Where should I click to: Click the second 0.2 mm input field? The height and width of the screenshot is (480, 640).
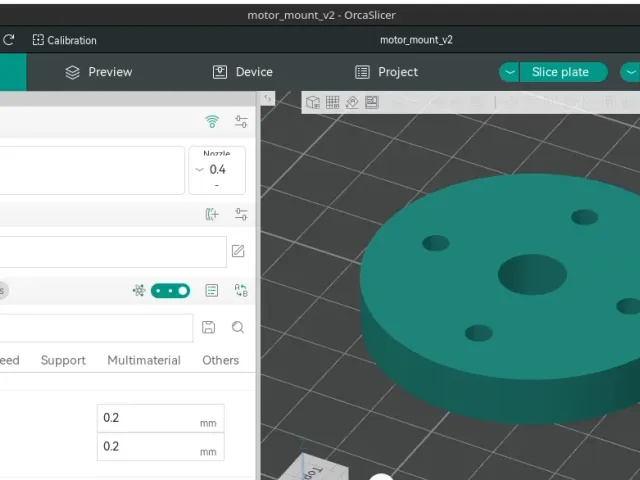coord(161,447)
